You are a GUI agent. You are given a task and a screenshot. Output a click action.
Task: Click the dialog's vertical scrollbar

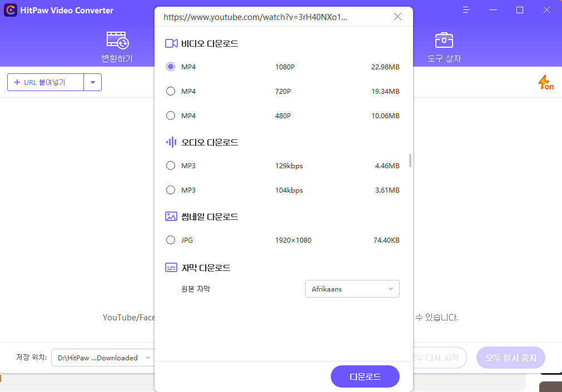click(x=410, y=160)
